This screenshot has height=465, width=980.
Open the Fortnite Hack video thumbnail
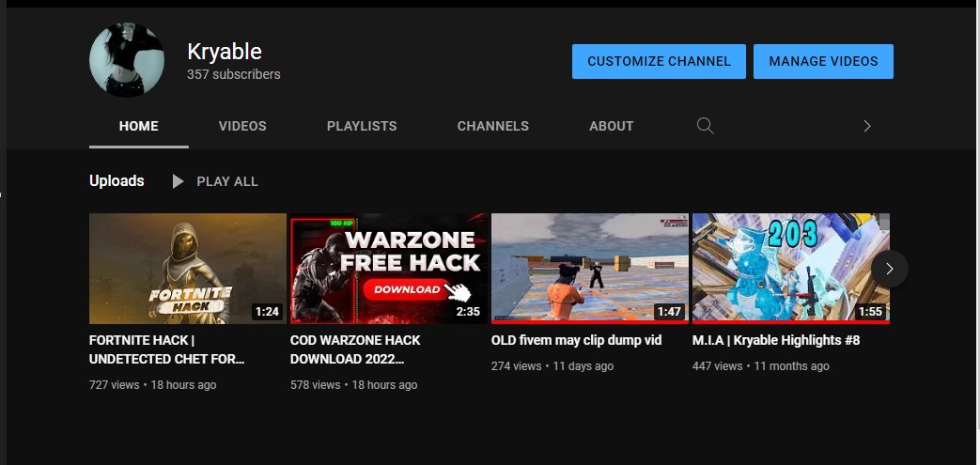[x=188, y=269]
